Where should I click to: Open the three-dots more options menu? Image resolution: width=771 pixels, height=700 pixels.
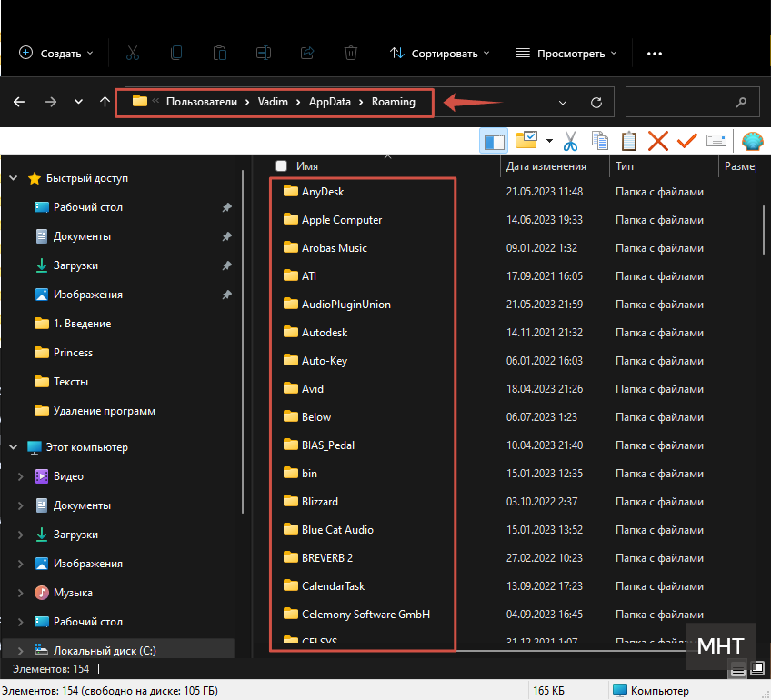coord(654,53)
